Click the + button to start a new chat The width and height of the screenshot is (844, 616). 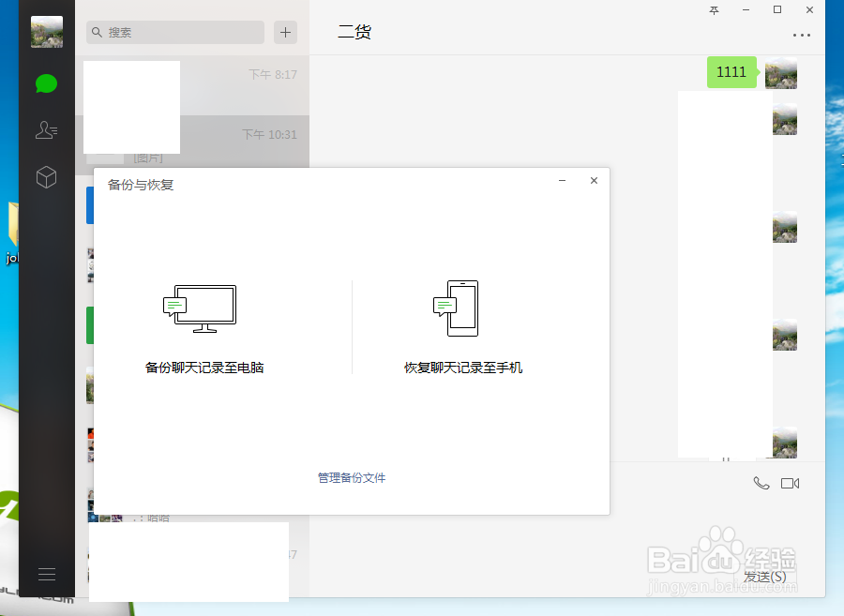(x=285, y=32)
